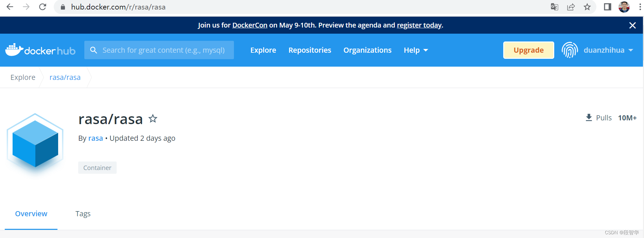
Task: Expand the Help dropdown menu
Action: point(416,50)
